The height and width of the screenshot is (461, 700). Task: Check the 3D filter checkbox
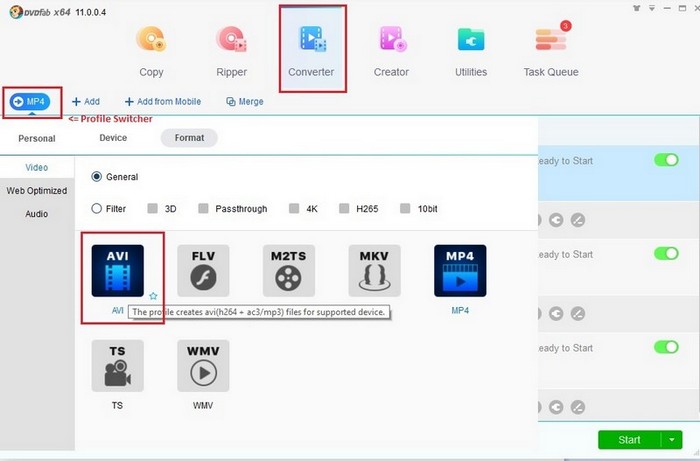coord(153,208)
